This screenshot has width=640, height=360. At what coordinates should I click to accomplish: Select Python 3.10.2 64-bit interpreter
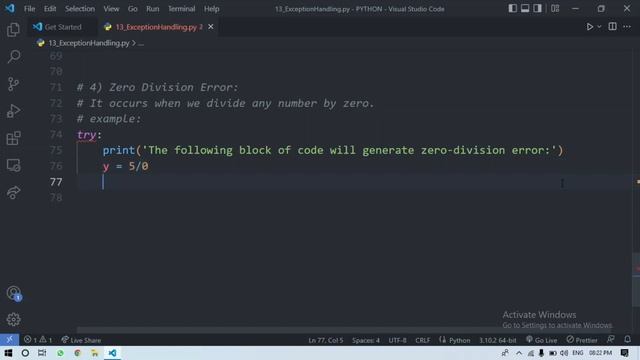tap(498, 340)
